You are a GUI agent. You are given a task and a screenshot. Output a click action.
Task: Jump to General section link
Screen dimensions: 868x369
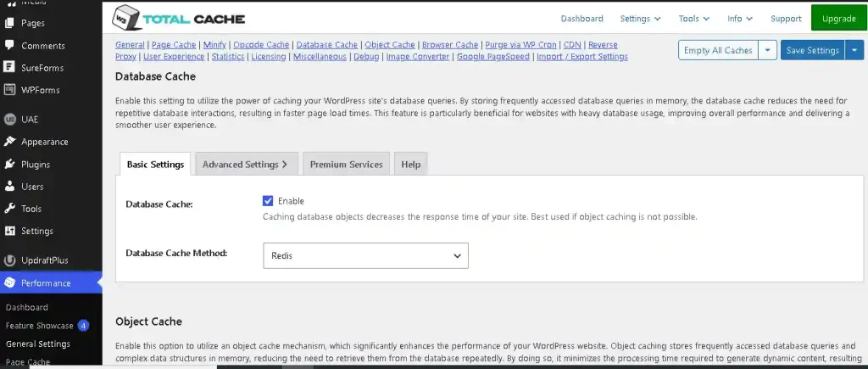pos(130,45)
